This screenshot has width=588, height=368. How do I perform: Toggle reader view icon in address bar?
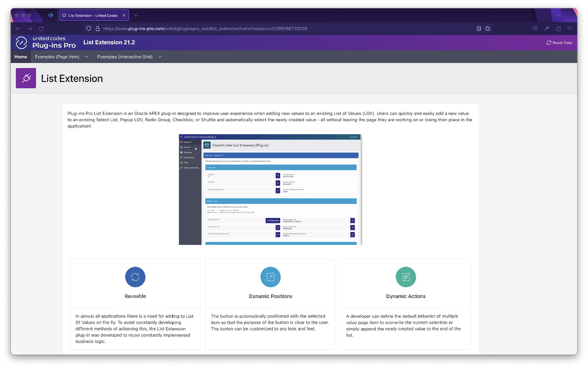click(479, 28)
